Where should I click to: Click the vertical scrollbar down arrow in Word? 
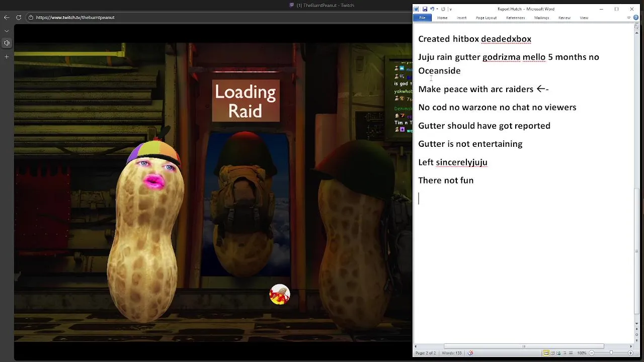637,323
